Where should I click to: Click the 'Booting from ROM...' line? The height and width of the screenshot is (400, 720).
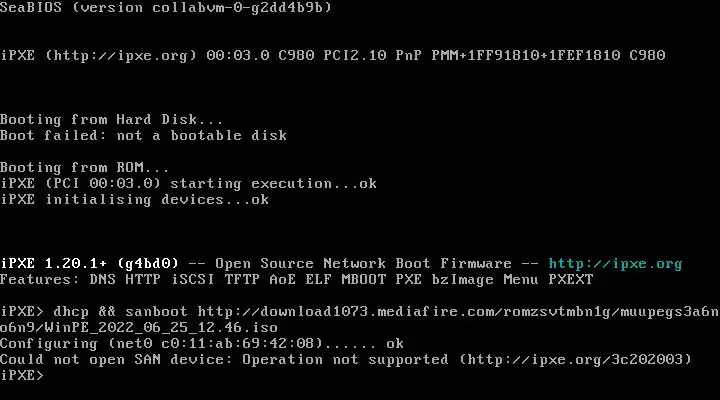tap(85, 168)
